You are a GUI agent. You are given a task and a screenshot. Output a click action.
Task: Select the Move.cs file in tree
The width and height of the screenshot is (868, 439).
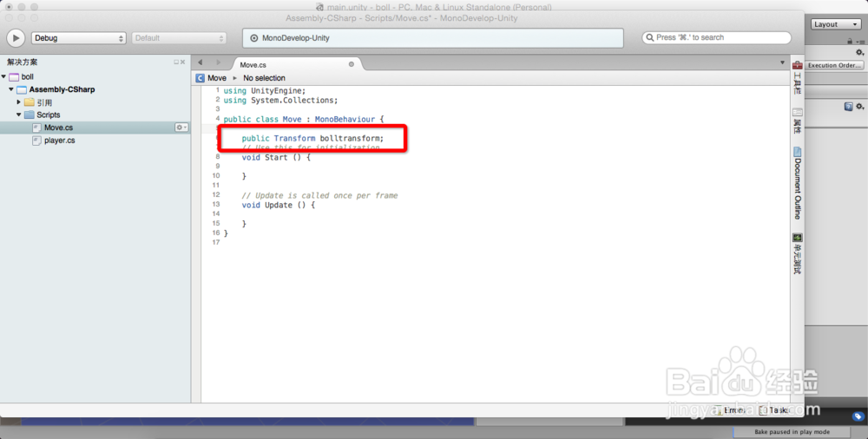coord(58,128)
